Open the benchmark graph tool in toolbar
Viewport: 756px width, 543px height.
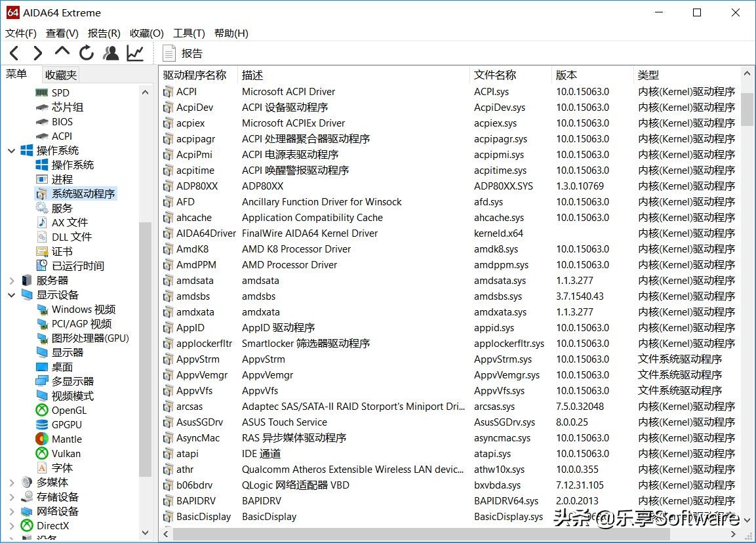[134, 53]
